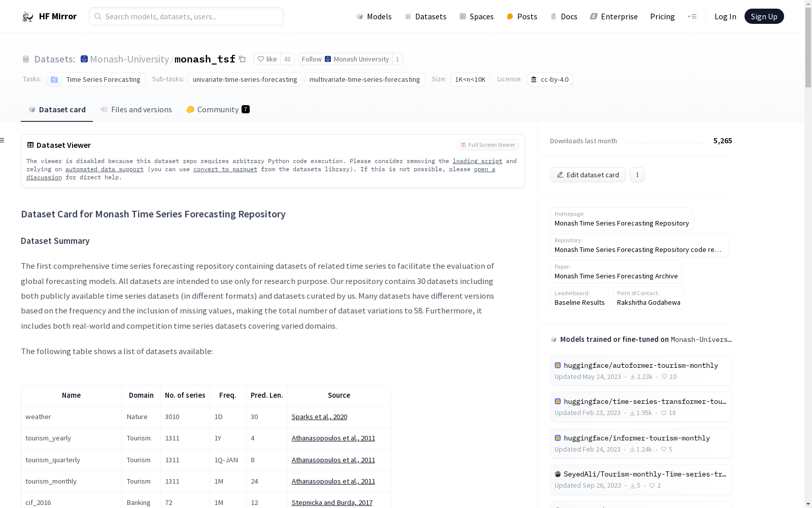812x508 pixels.
Task: Open the Community tab
Action: point(218,109)
